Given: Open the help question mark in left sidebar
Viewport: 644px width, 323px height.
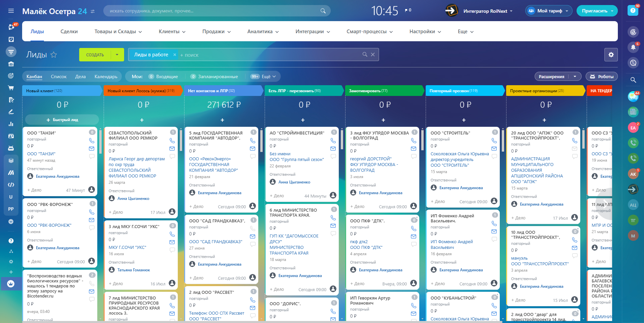Looking at the screenshot, I should pyautogui.click(x=11, y=241).
